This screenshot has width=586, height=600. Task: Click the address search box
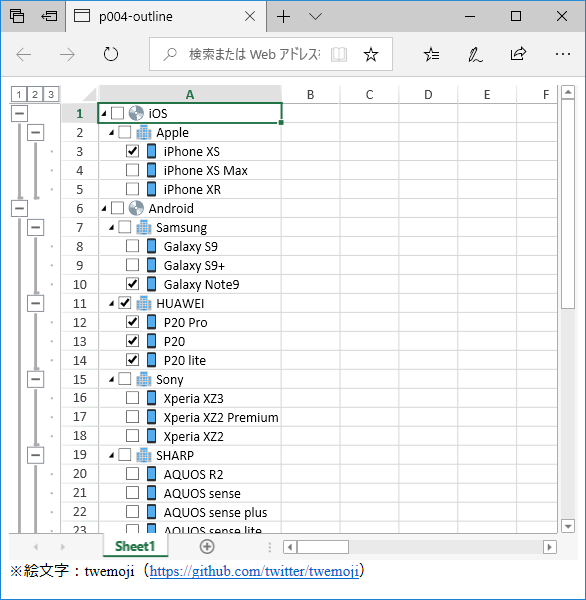coord(254,54)
